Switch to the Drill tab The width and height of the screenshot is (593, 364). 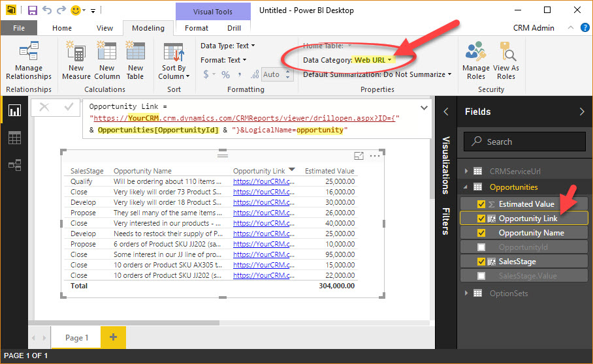[234, 28]
